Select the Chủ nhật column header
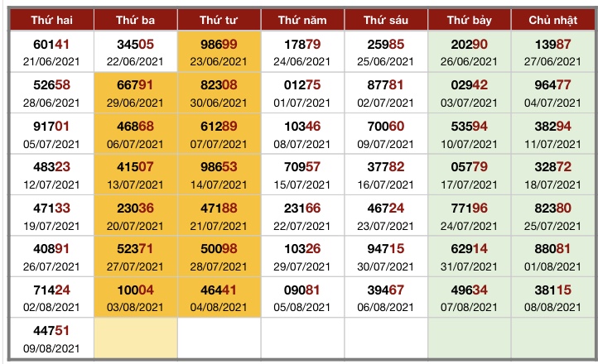Screen dimensions: 598x364 (553, 20)
